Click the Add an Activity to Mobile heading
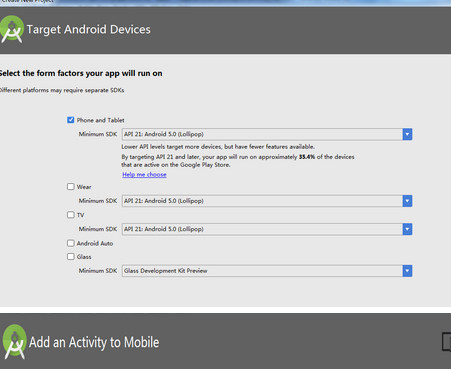 (94, 342)
